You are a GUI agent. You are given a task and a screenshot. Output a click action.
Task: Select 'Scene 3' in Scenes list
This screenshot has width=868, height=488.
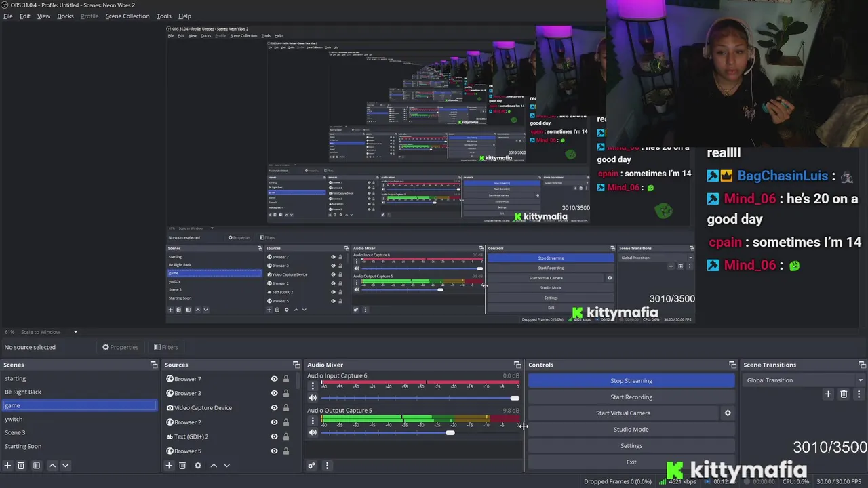(x=79, y=433)
